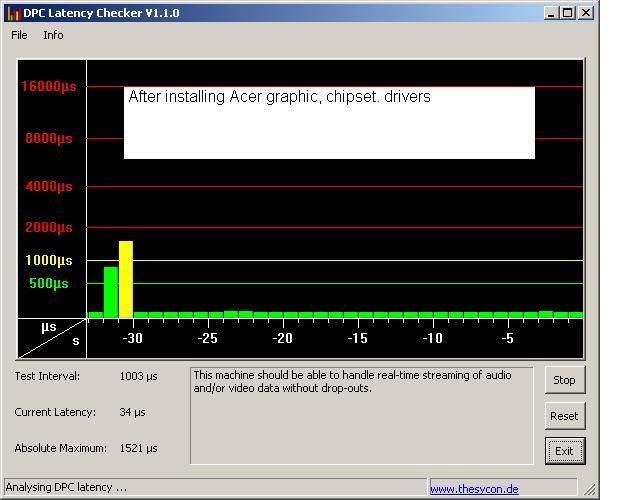Select the 16000µs axis label
This screenshot has height=500, width=640.
pyautogui.click(x=49, y=87)
